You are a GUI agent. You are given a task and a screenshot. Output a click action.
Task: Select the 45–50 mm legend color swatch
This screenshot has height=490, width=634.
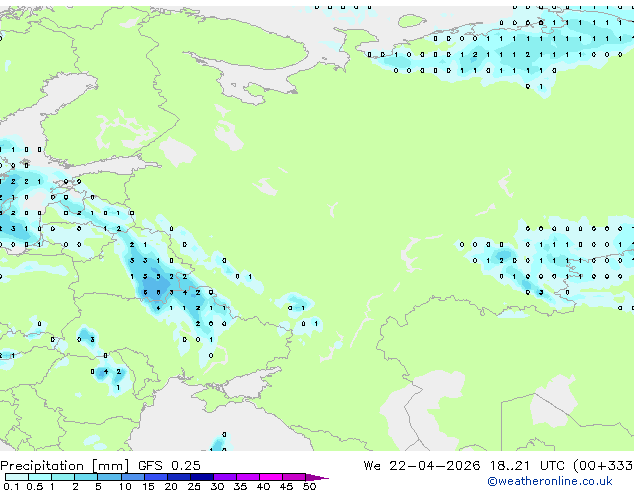tap(294, 477)
